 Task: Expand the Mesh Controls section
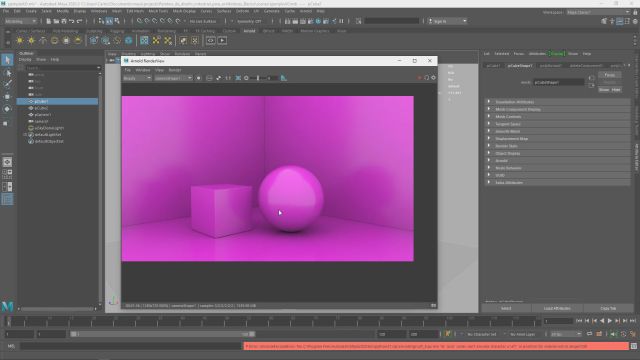point(558,117)
